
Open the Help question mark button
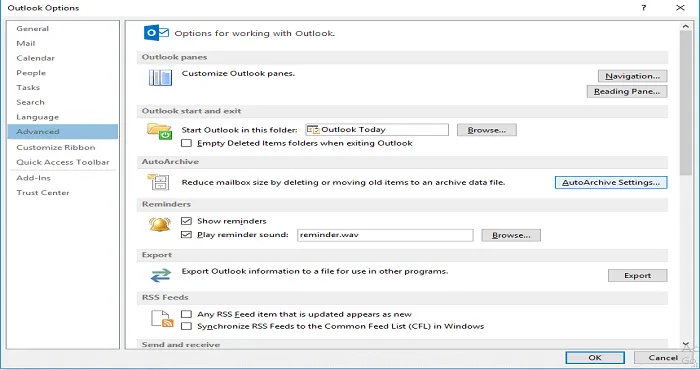644,8
